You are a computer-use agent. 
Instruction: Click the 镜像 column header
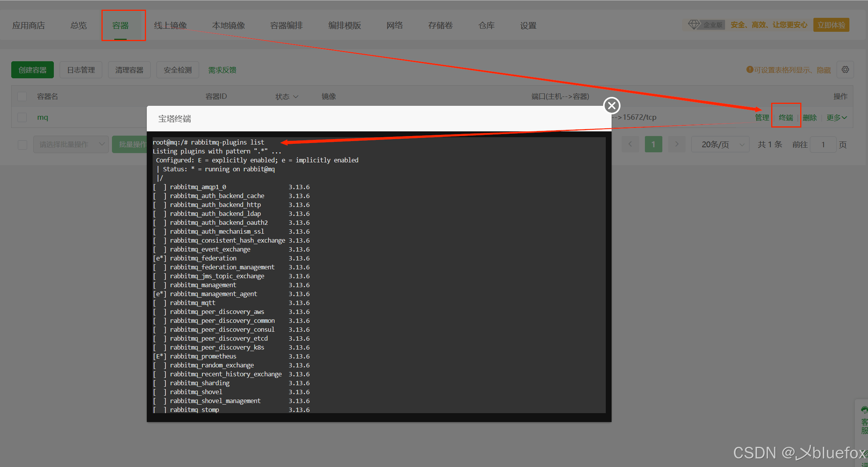329,96
